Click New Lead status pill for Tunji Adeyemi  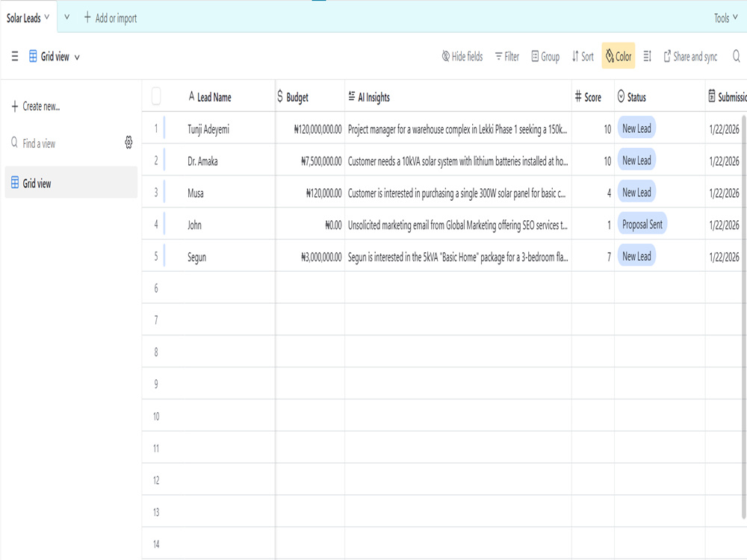point(636,128)
